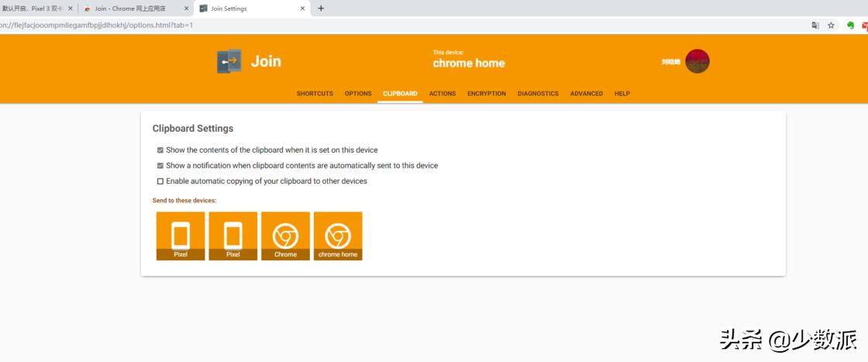Click the Clipboard Settings heading
The height and width of the screenshot is (362, 868).
(193, 129)
